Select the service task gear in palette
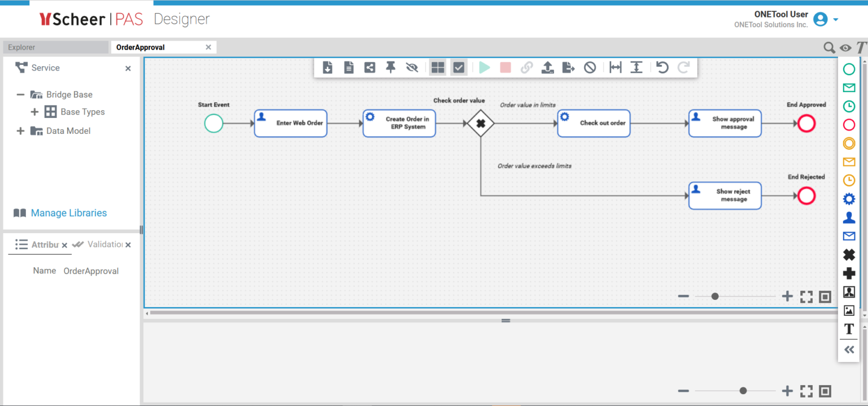Viewport: 868px width, 406px height. pyautogui.click(x=849, y=199)
